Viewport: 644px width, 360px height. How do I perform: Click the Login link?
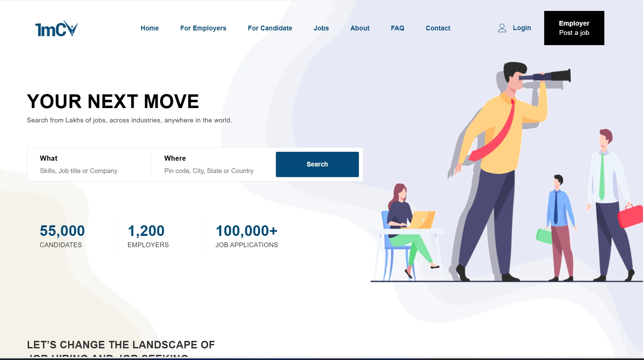tap(521, 28)
